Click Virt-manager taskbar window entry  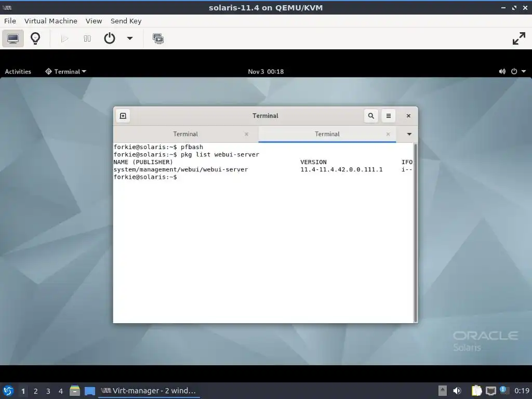tap(149, 391)
